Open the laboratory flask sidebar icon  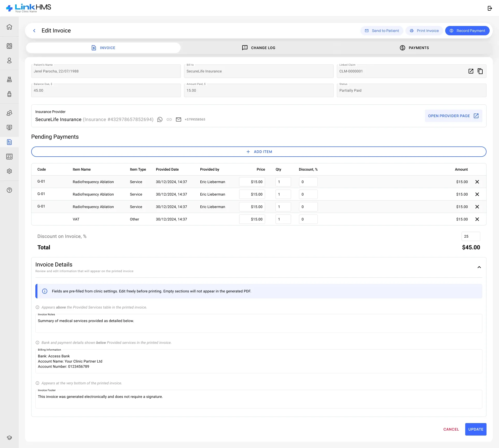pos(9,79)
